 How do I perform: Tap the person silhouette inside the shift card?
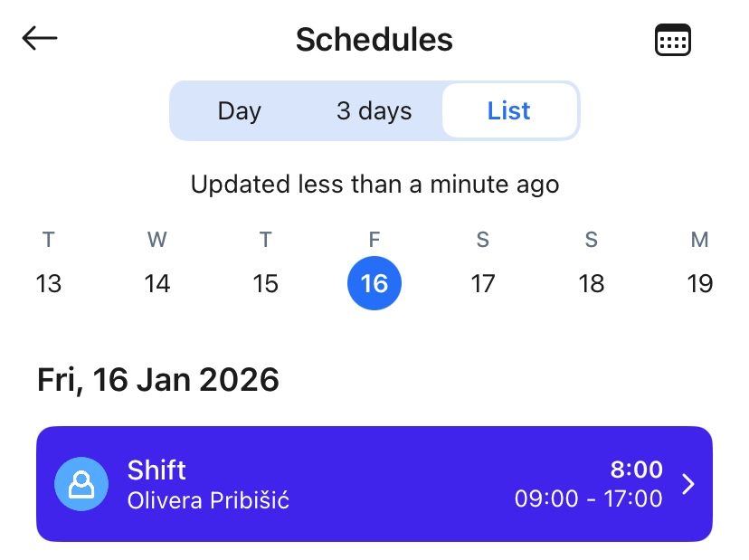[x=81, y=484]
